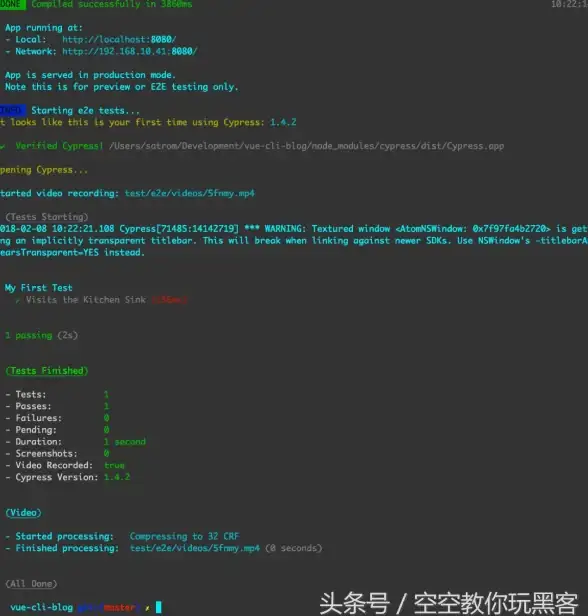Click '(Video)' section heading
This screenshot has height=616, width=588.
(23, 513)
